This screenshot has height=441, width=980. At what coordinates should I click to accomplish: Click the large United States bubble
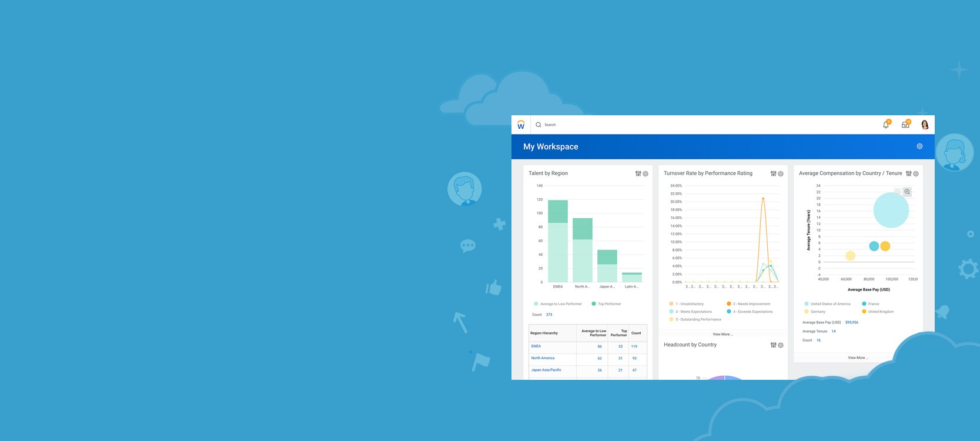[891, 210]
